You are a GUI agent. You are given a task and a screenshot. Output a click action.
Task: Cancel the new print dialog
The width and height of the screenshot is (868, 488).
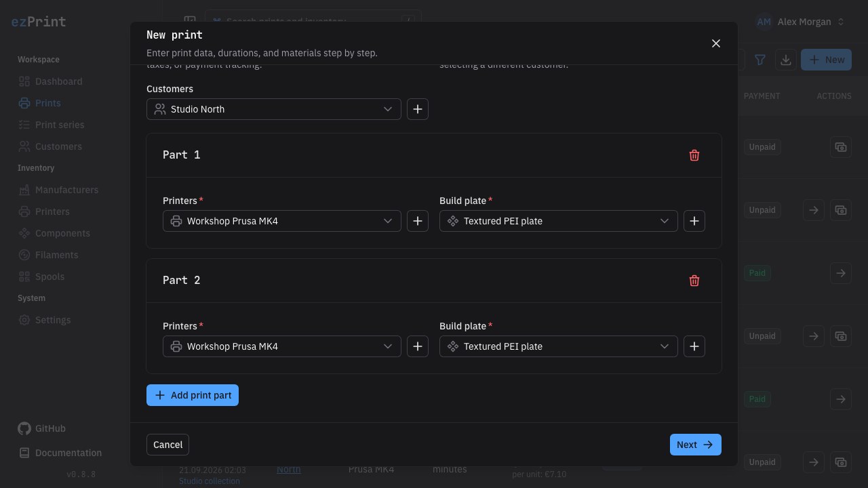click(167, 445)
